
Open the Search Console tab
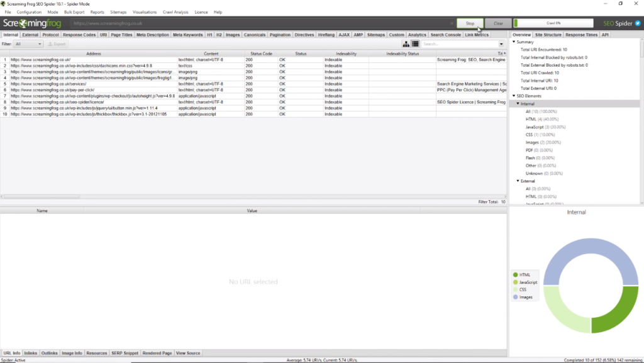point(446,35)
